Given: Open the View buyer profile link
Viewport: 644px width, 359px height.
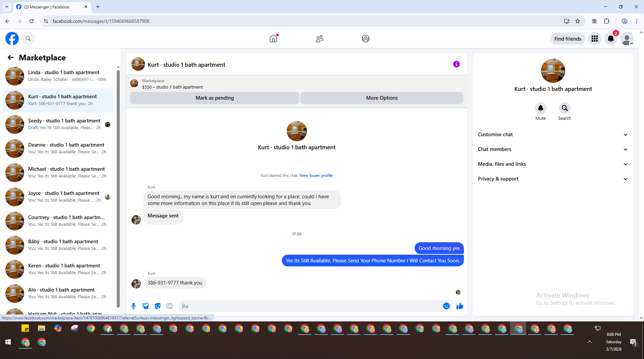Looking at the screenshot, I should [x=316, y=175].
